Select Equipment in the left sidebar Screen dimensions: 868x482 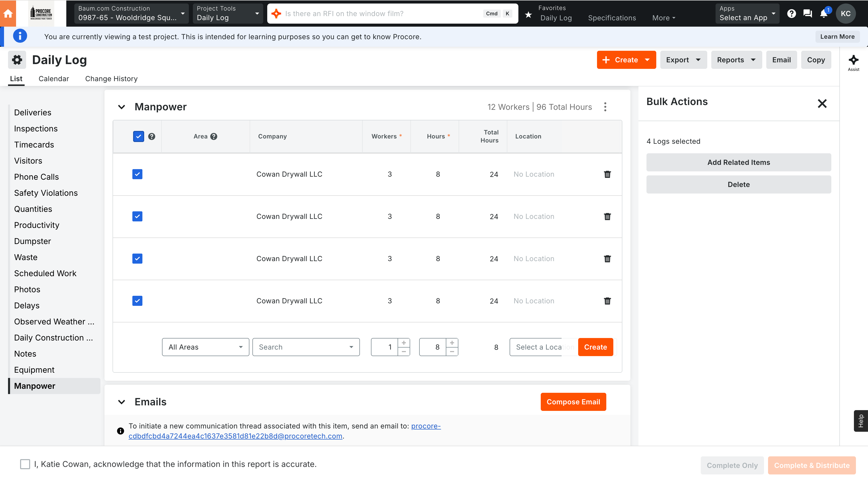34,370
